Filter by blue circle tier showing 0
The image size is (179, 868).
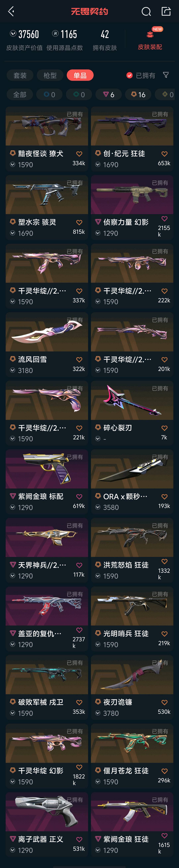click(x=49, y=95)
